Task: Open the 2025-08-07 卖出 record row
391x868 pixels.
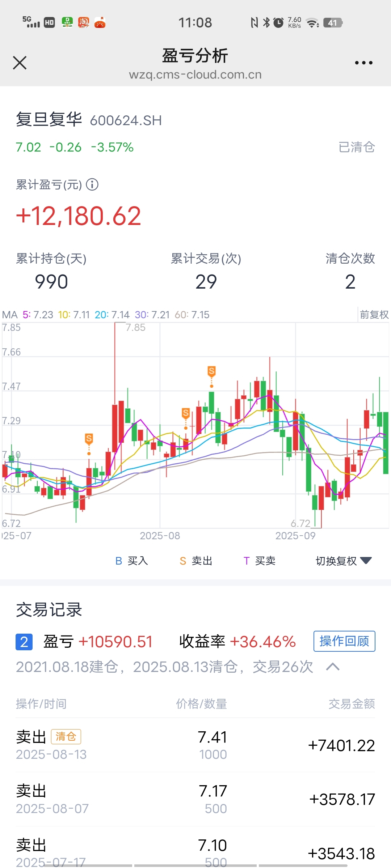Action: point(195,799)
